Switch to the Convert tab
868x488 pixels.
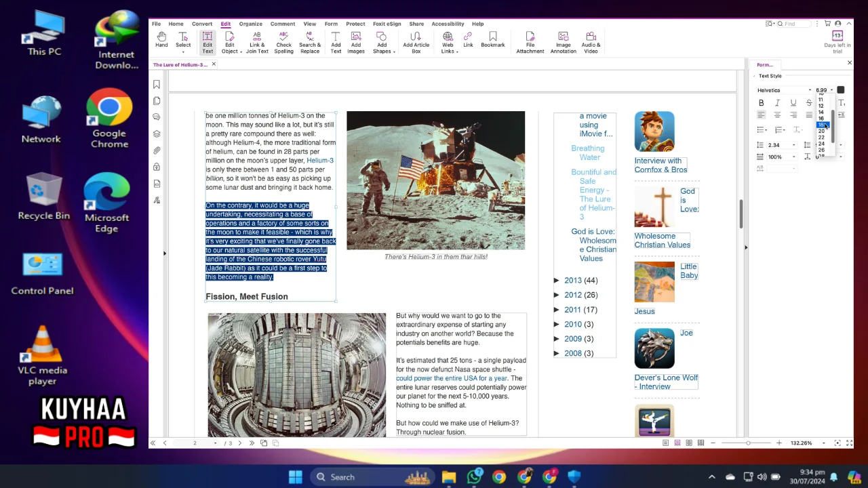(x=202, y=24)
